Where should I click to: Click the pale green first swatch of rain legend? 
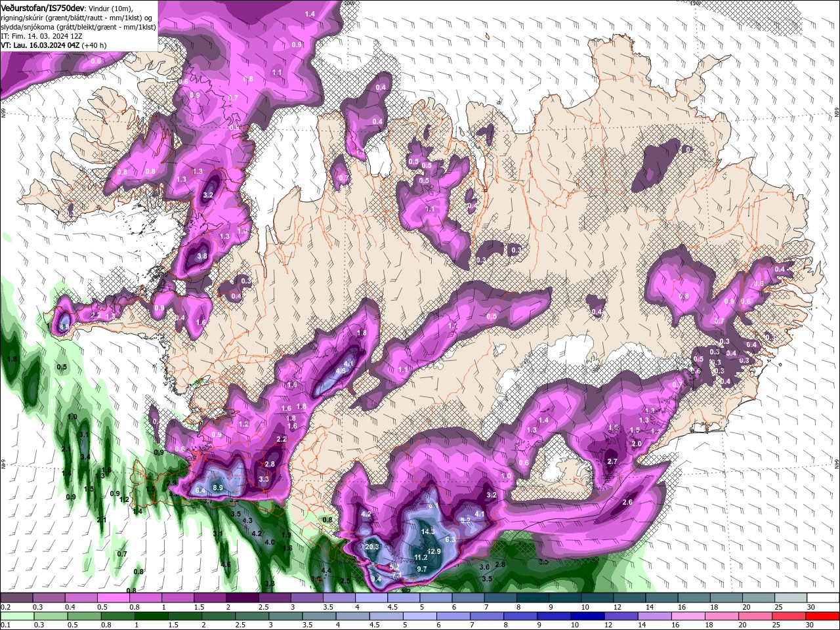(x=16, y=616)
